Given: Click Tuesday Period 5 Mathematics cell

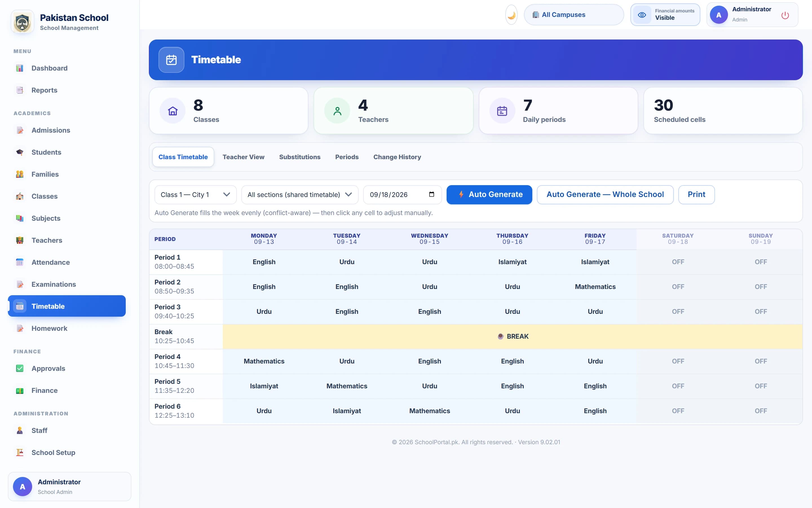Looking at the screenshot, I should (x=347, y=386).
